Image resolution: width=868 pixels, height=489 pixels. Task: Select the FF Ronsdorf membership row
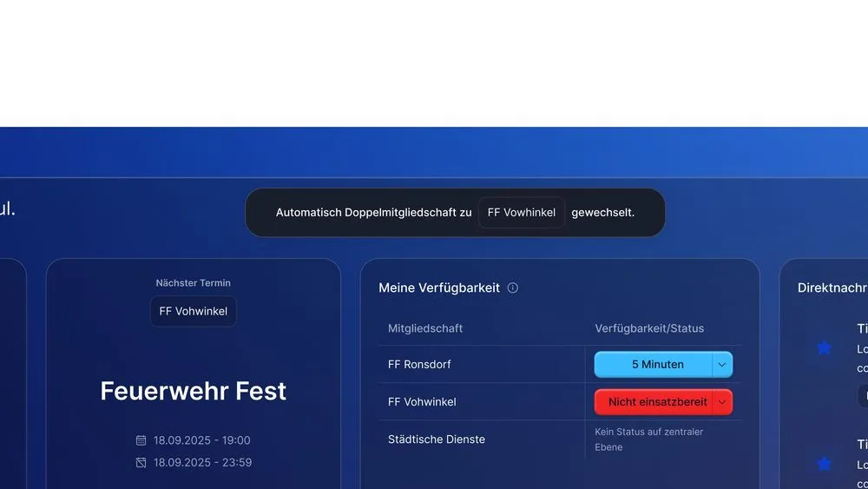click(560, 365)
